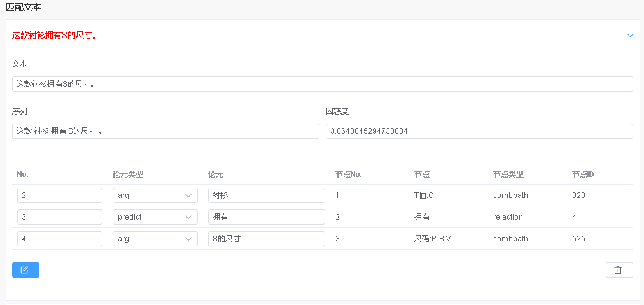Click the No. field containing 2

point(60,195)
